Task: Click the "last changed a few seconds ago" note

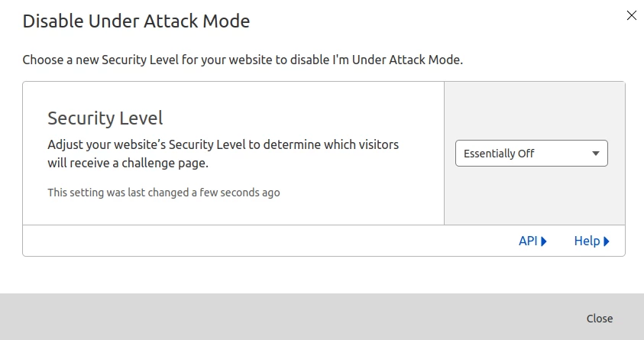Action: 163,193
